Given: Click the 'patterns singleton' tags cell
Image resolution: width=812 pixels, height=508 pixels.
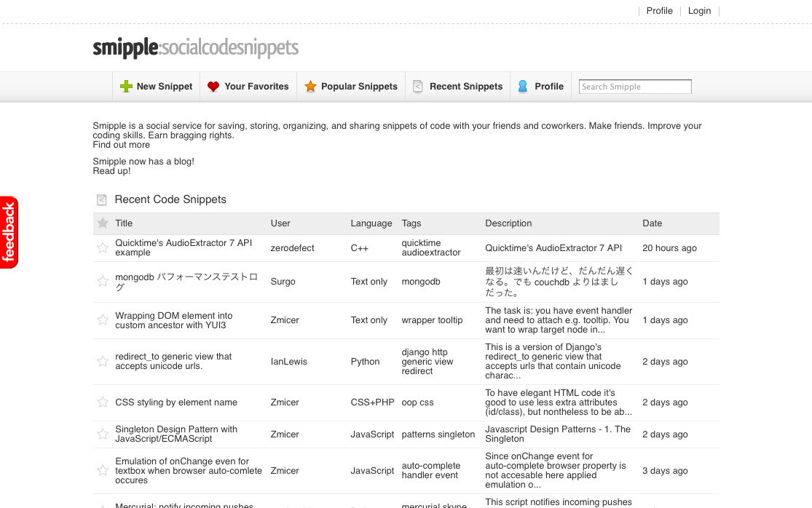Looking at the screenshot, I should [x=438, y=434].
